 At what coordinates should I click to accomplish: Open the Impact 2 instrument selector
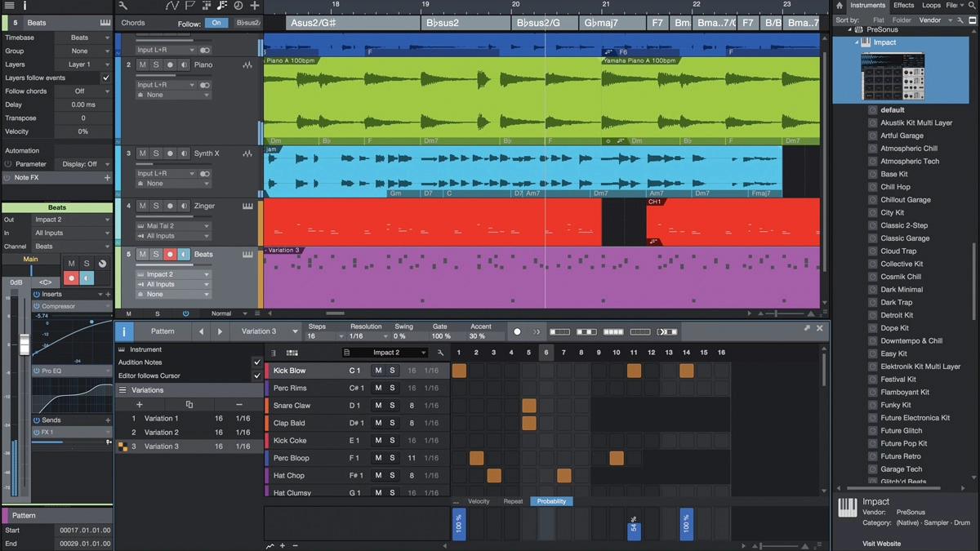385,353
